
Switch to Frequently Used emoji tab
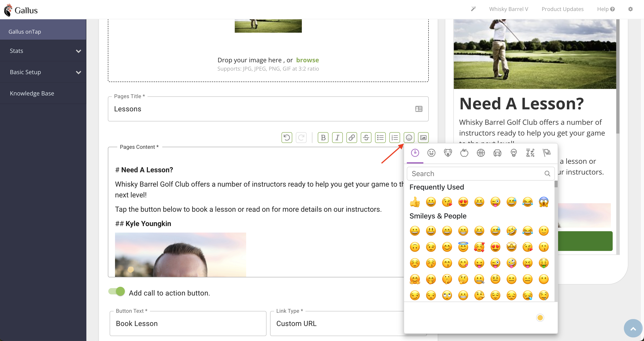[415, 153]
